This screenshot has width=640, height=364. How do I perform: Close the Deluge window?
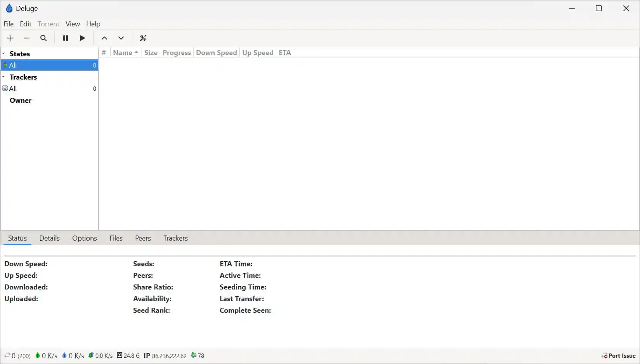[626, 8]
